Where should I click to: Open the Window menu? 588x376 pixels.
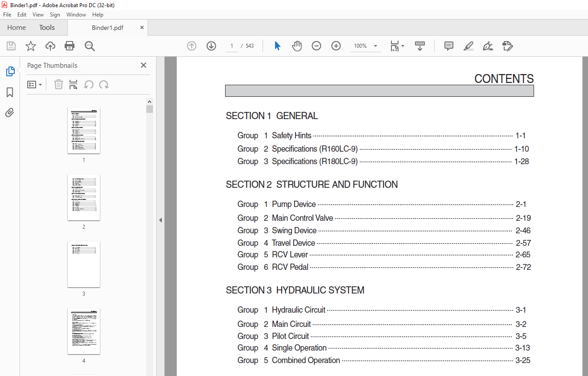click(76, 15)
